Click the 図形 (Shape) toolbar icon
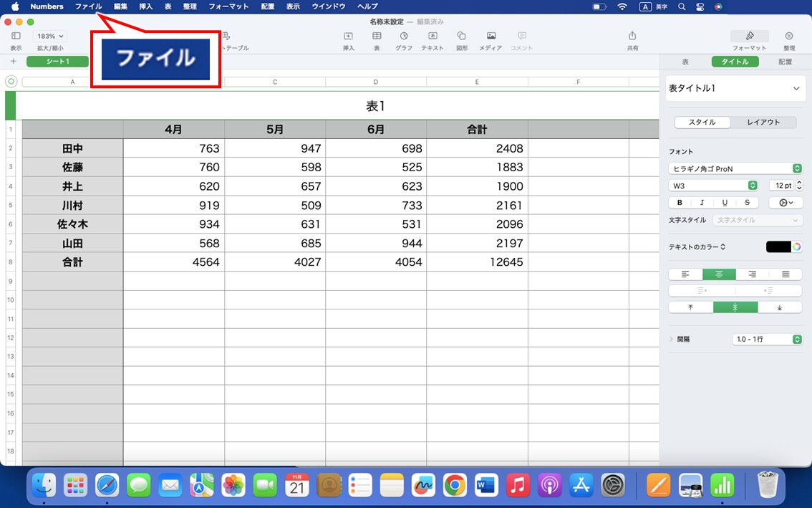 (x=461, y=37)
